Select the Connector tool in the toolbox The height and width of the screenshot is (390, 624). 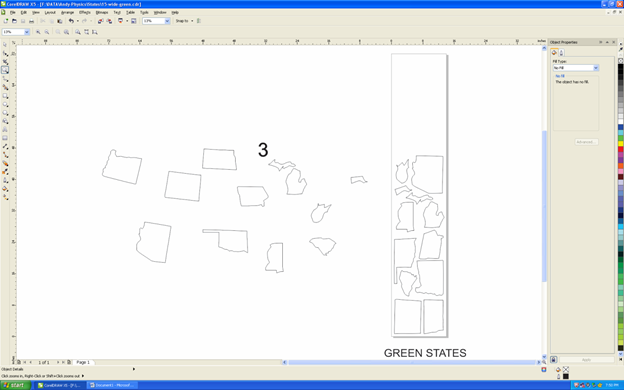pyautogui.click(x=5, y=155)
